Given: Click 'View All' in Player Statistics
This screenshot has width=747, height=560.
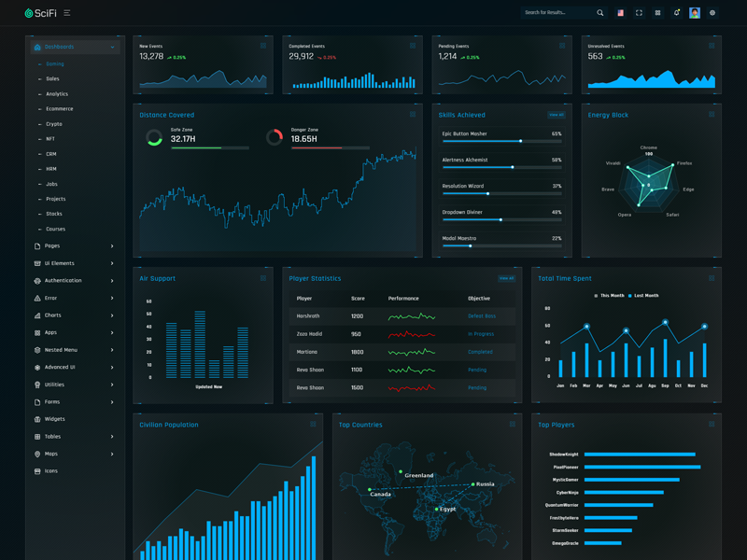Looking at the screenshot, I should (x=506, y=278).
